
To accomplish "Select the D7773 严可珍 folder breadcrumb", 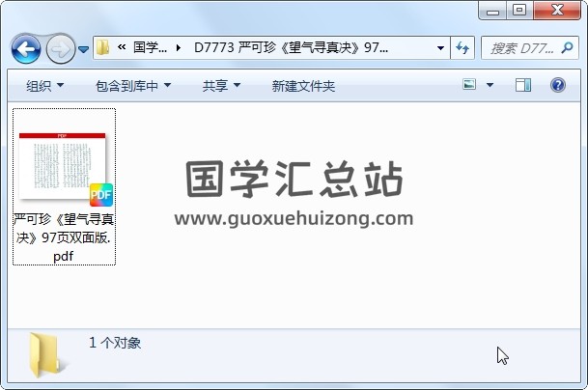I will (291, 47).
